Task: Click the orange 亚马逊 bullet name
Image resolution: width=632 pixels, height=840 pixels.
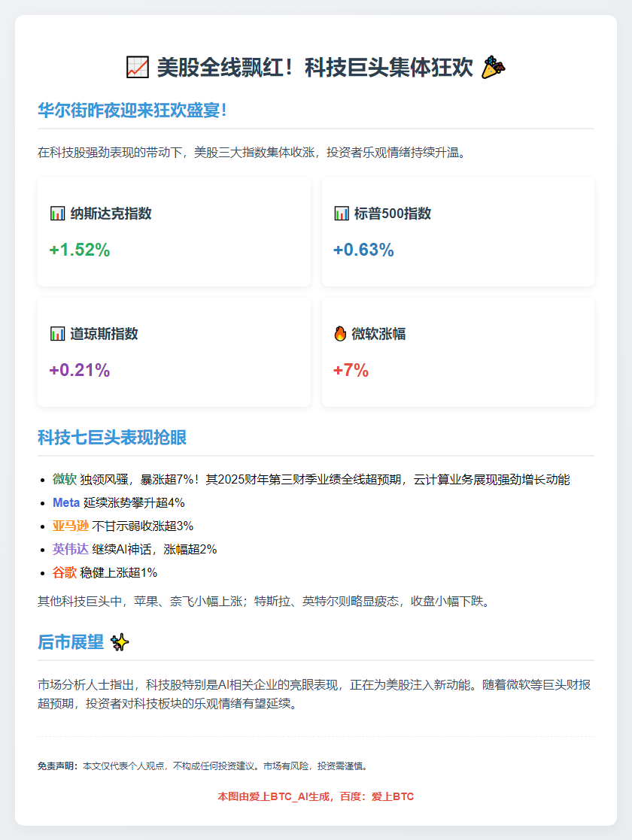Action: [x=70, y=526]
